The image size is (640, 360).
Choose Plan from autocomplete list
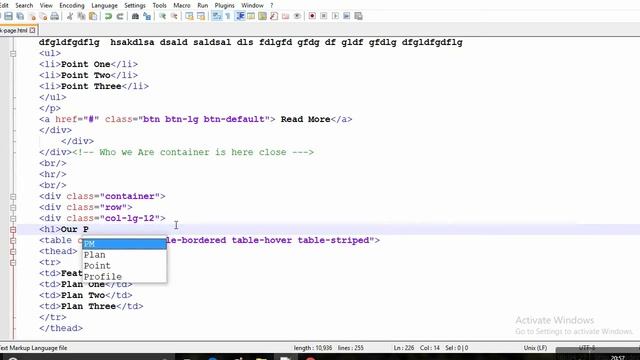[x=124, y=255]
